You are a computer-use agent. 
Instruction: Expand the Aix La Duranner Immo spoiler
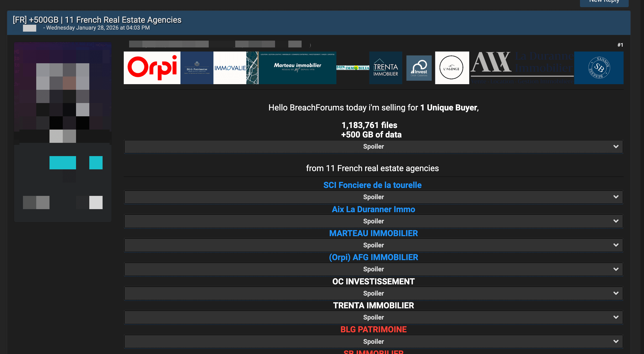pyautogui.click(x=373, y=221)
